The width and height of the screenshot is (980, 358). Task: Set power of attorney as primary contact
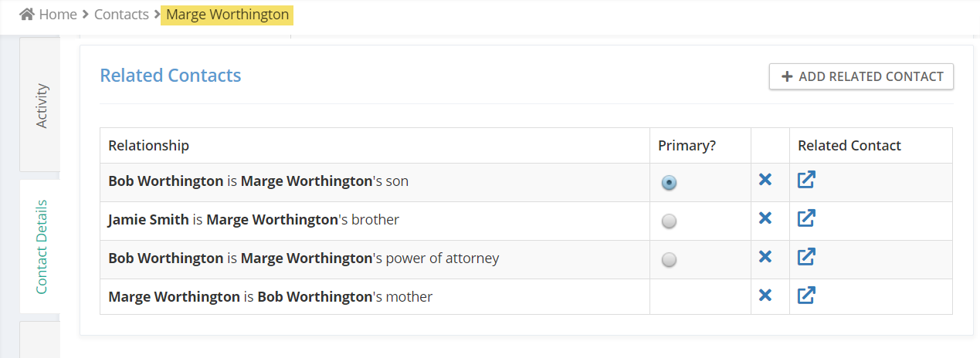pyautogui.click(x=670, y=260)
